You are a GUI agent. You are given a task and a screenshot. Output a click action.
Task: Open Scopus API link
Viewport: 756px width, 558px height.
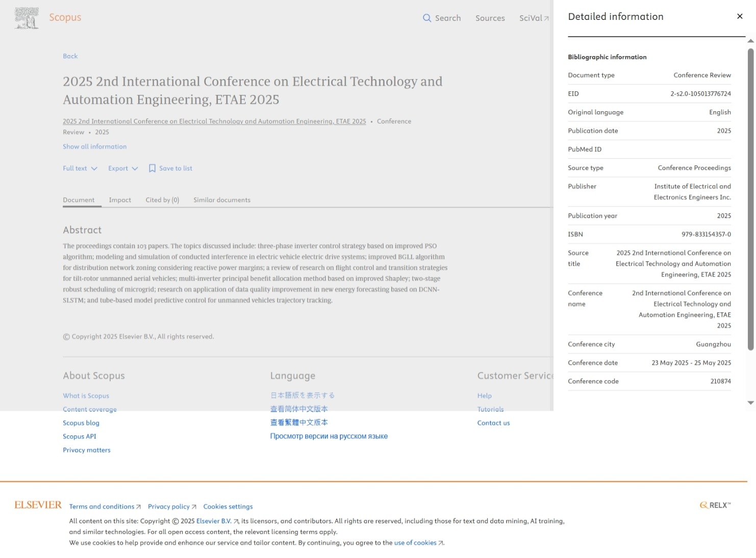[80, 437]
